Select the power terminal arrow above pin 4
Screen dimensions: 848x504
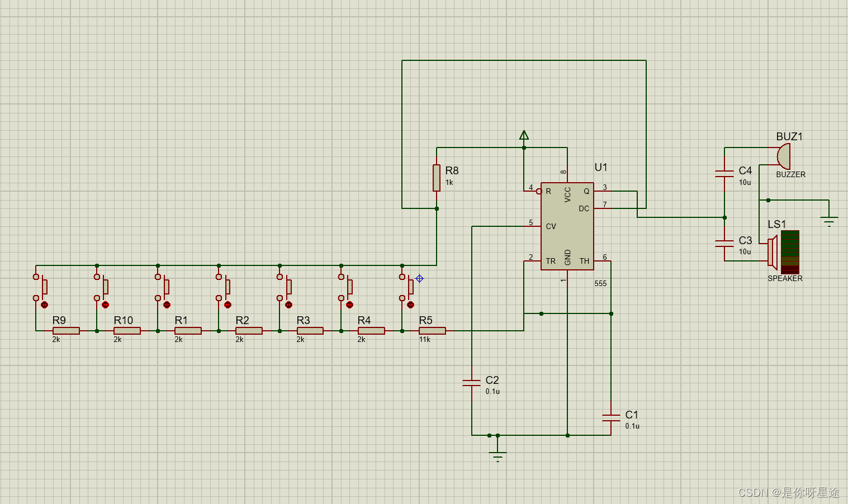(524, 135)
